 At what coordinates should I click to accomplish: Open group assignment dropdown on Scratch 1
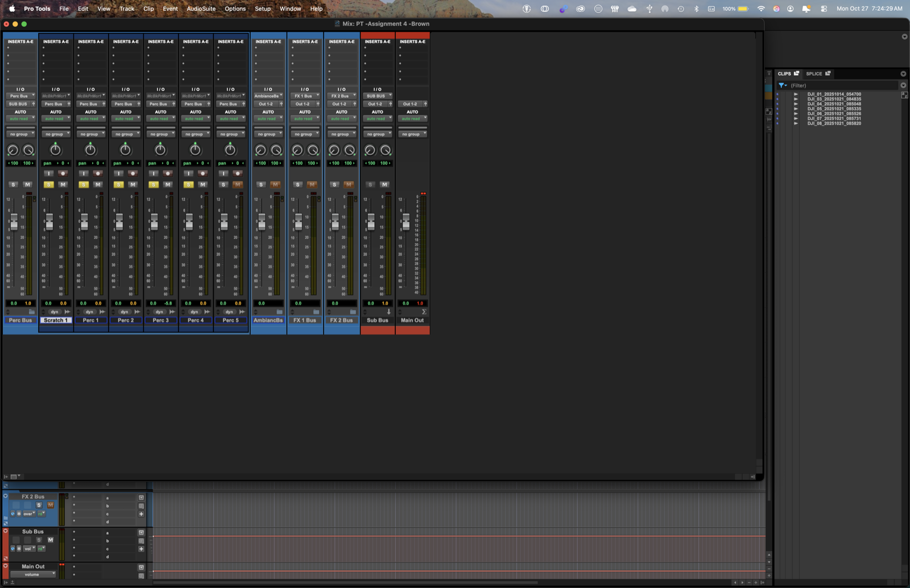[56, 134]
